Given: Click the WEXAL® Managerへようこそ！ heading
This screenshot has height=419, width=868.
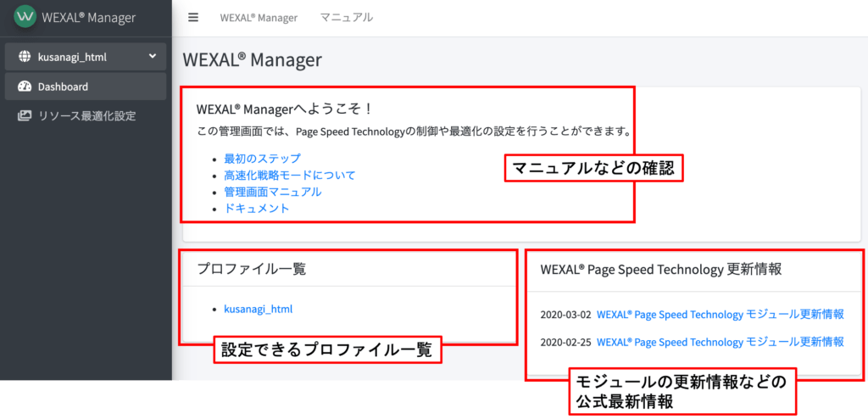Looking at the screenshot, I should [286, 109].
